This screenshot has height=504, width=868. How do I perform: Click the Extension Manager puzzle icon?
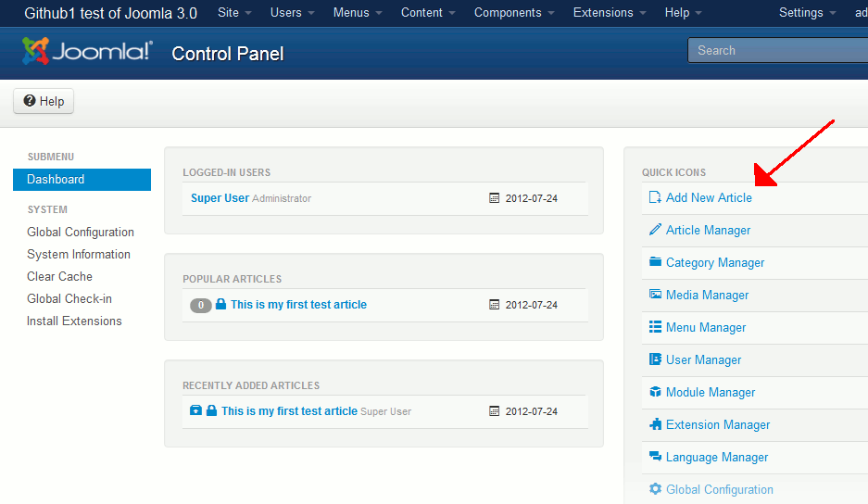(x=656, y=424)
